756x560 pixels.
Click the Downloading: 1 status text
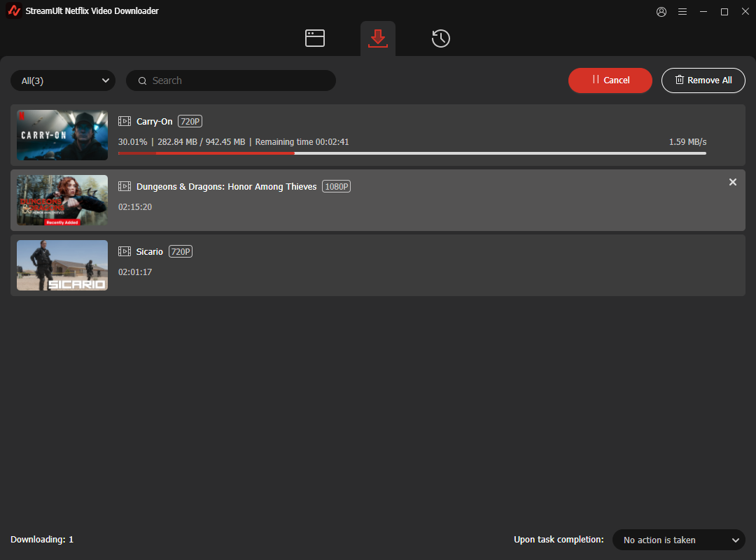tap(42, 539)
